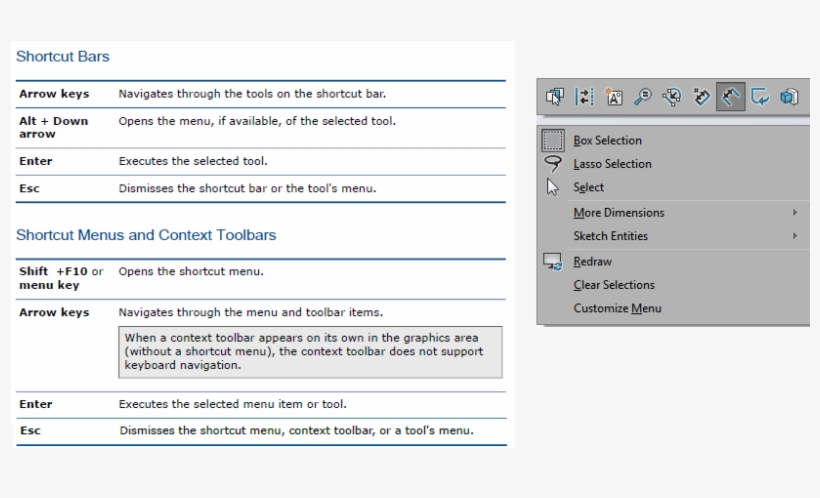
Task: Select the Note annotation icon with letter A
Action: point(613,97)
